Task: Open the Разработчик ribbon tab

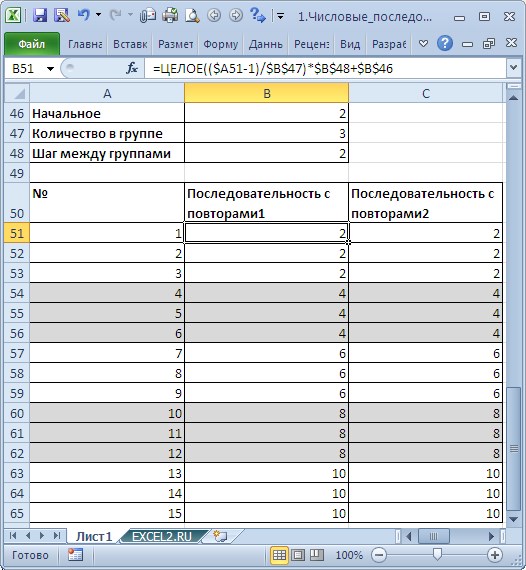Action: (x=389, y=44)
